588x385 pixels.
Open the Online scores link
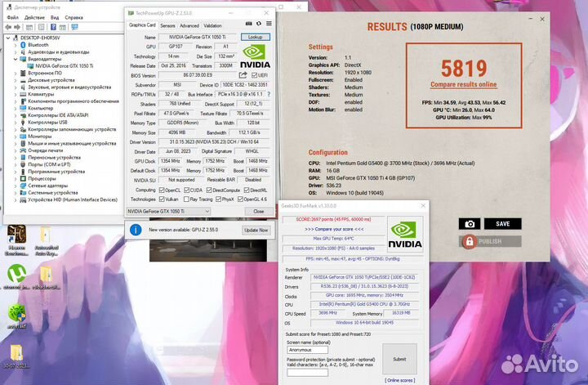tap(399, 380)
